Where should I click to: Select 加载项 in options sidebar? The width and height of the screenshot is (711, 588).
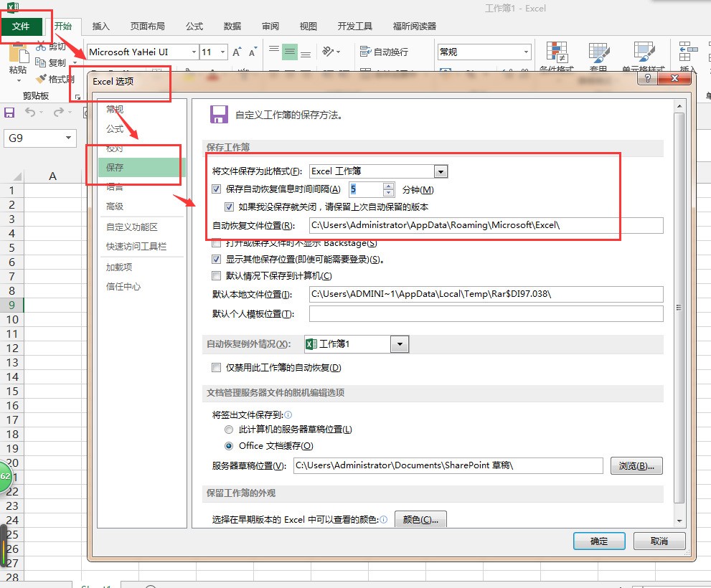119,267
